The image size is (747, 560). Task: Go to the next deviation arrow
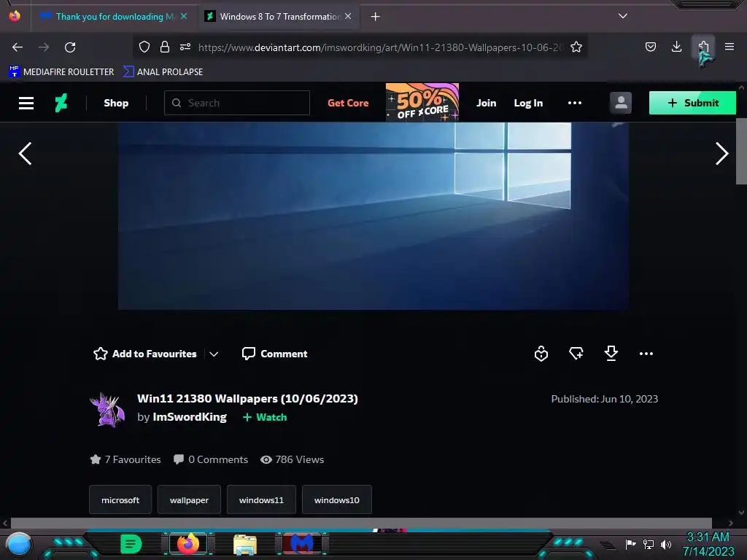(721, 154)
